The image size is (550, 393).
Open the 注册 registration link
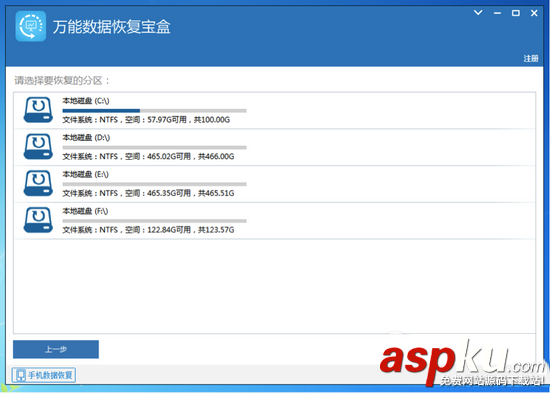click(531, 58)
